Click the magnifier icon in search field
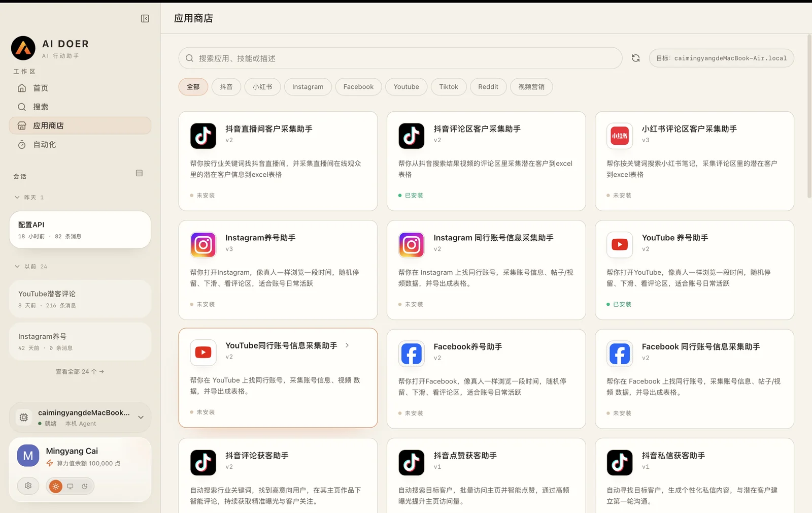The image size is (812, 513). 189,58
